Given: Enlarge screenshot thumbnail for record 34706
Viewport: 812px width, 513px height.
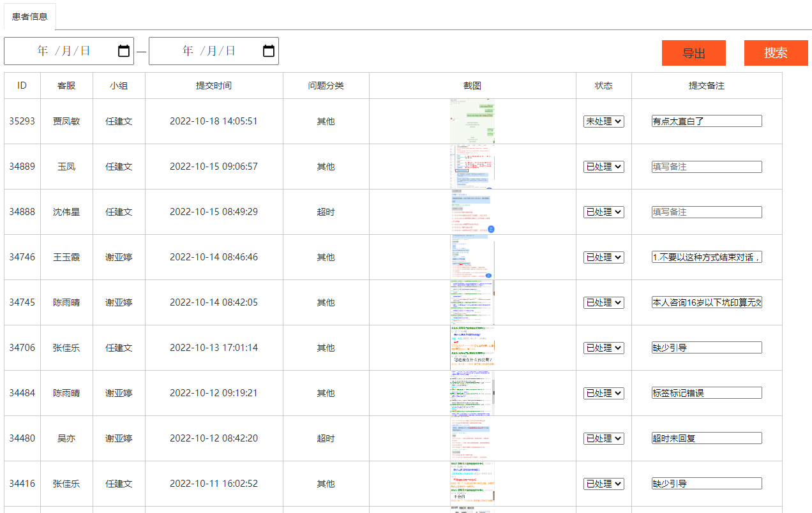Looking at the screenshot, I should pos(472,348).
